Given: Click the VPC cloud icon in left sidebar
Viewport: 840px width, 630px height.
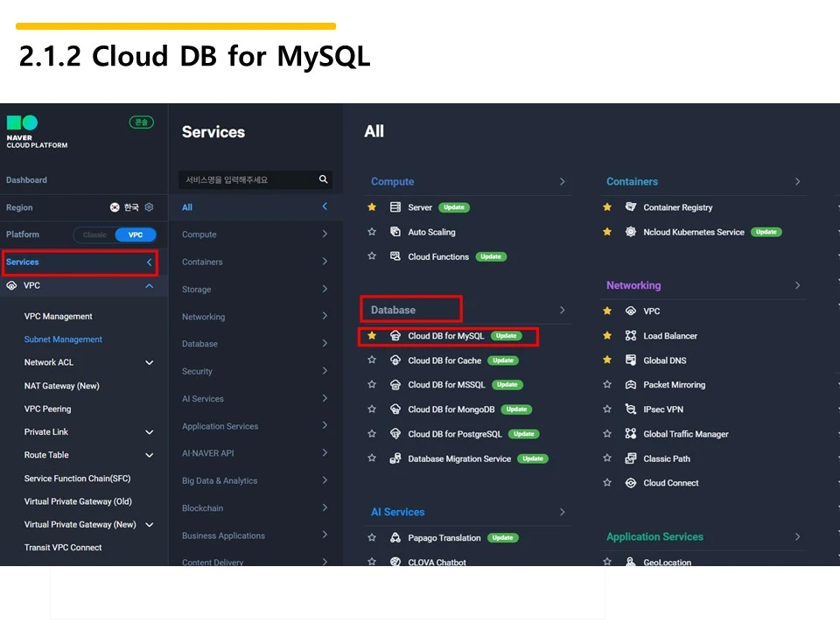Looking at the screenshot, I should pyautogui.click(x=11, y=285).
